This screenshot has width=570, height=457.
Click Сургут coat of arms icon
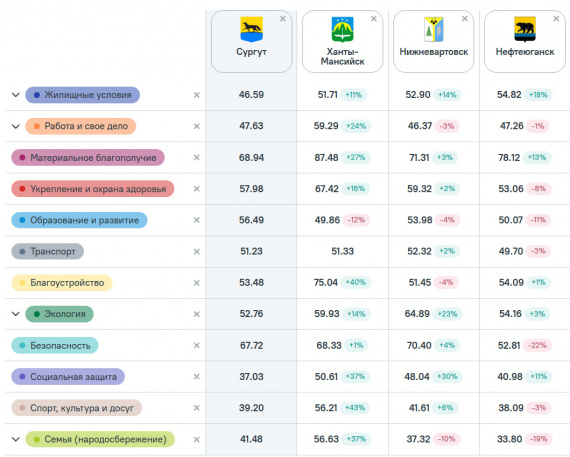(251, 29)
